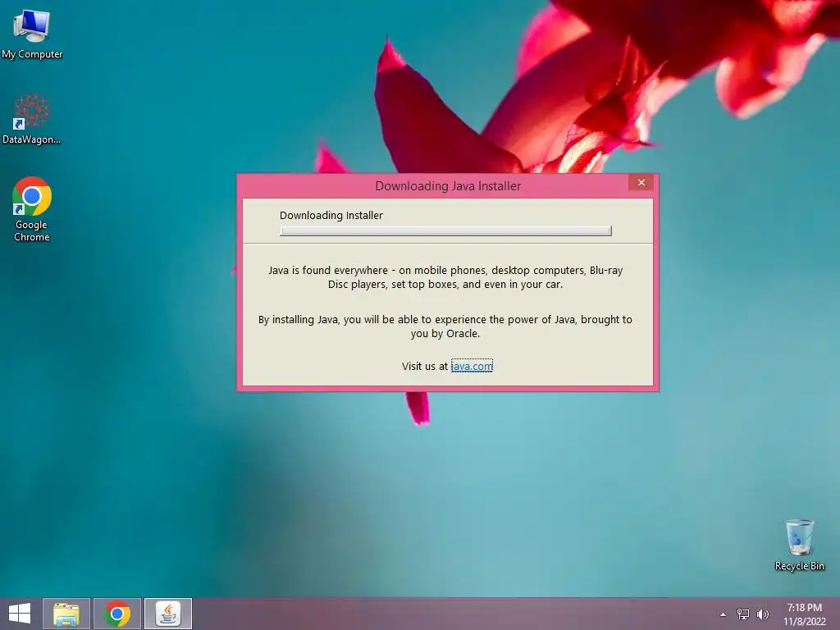This screenshot has width=840, height=630.
Task: Open the network tray icon
Action: click(x=743, y=614)
